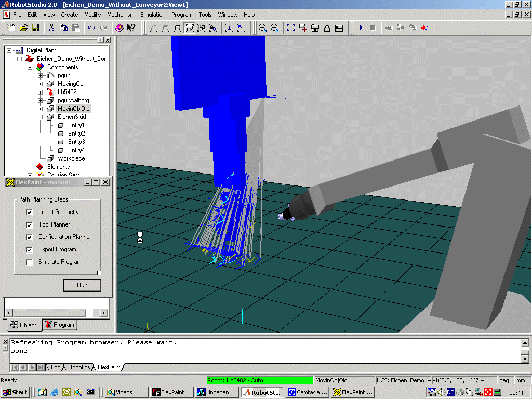Open the Simulation menu

(x=153, y=15)
